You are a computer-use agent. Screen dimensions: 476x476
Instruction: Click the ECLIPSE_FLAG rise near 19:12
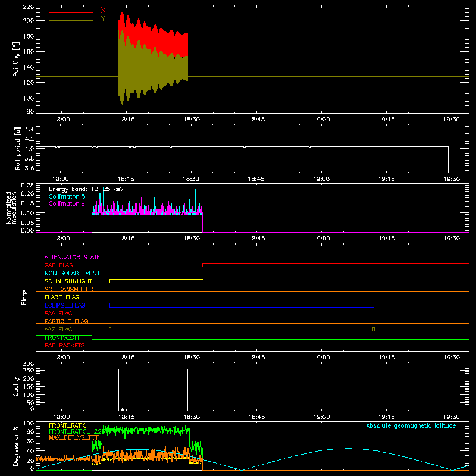click(x=374, y=305)
